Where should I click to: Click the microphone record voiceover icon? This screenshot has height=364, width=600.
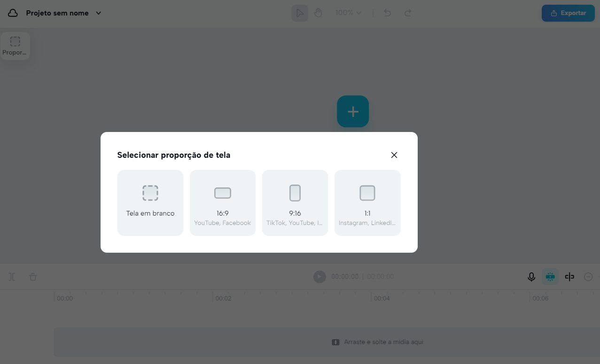(x=531, y=277)
